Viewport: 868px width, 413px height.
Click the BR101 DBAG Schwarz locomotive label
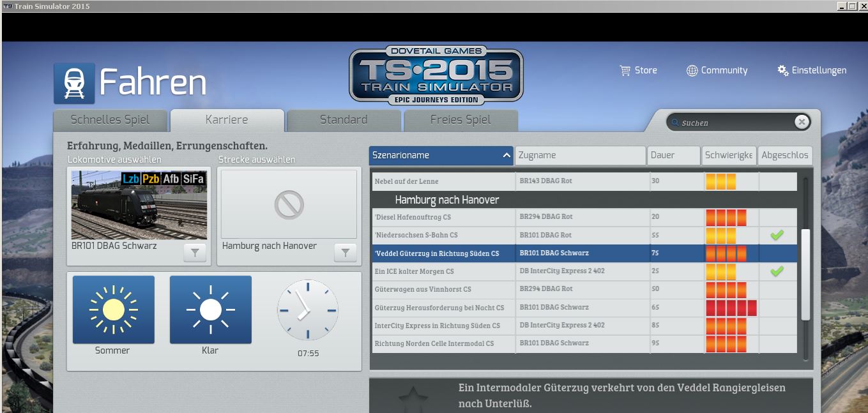(x=114, y=246)
